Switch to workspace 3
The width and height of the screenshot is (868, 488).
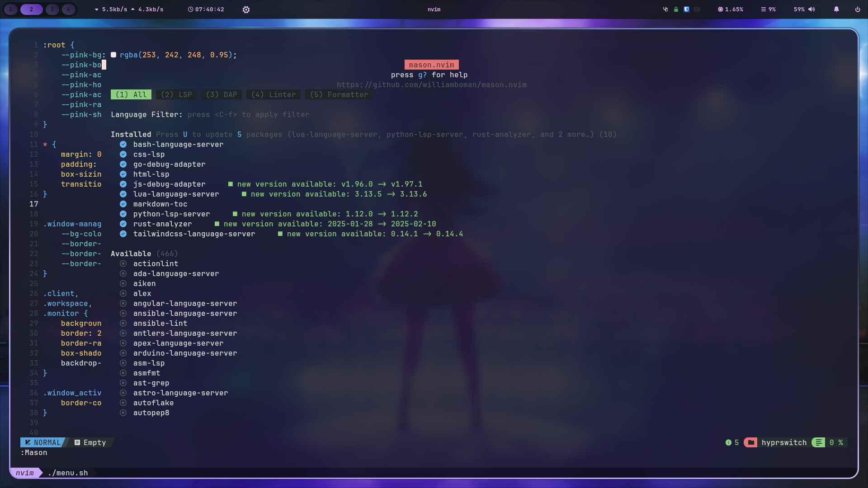(52, 9)
